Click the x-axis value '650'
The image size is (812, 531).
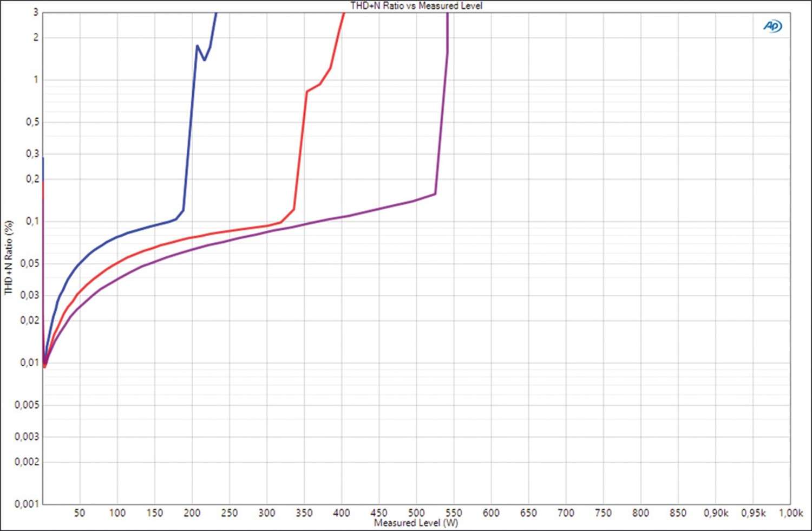528,513
